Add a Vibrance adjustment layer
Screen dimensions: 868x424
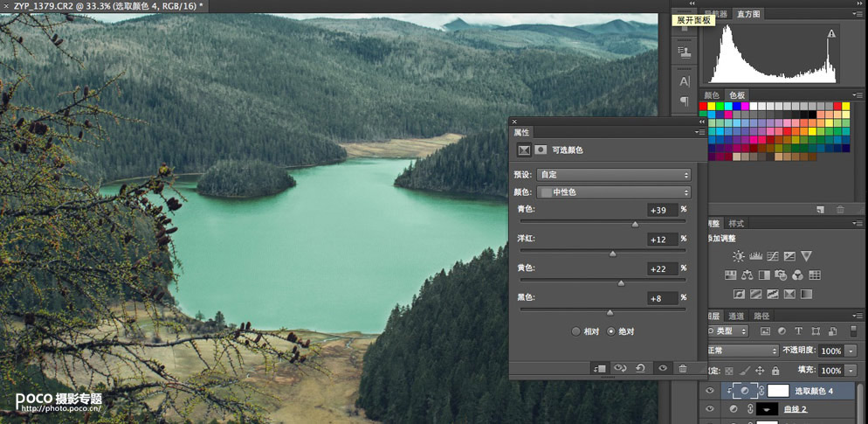click(x=806, y=256)
